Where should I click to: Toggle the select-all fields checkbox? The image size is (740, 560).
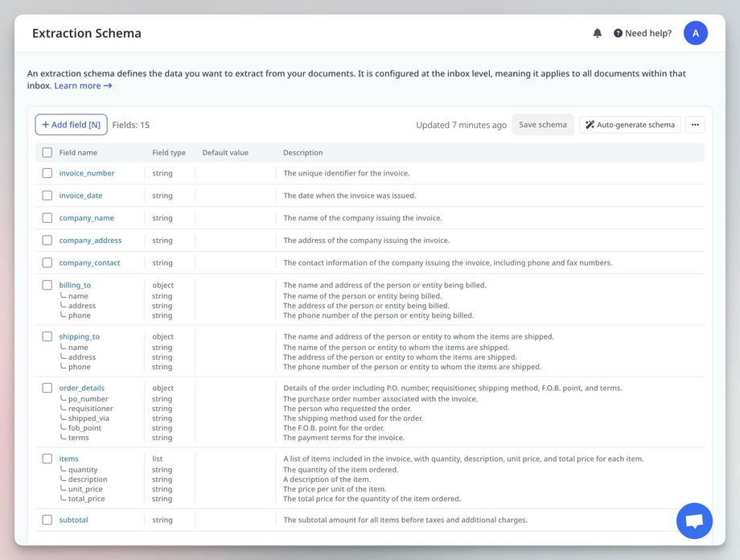pos(47,153)
